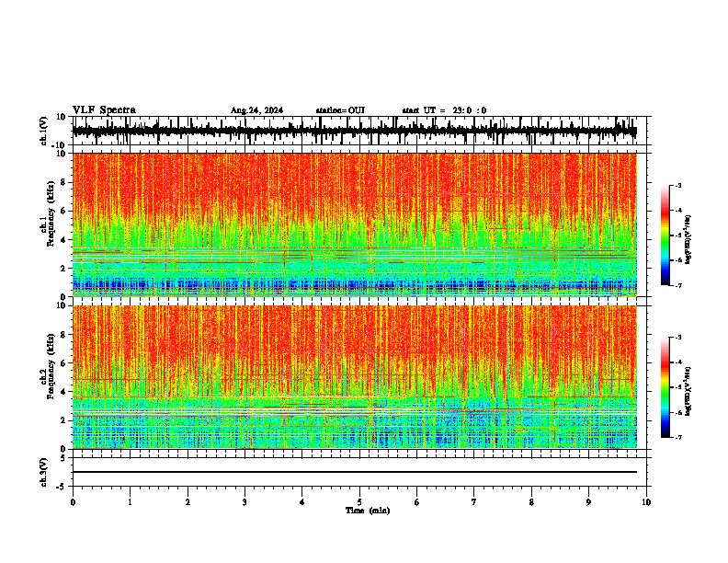
Task: Click the "-3" label on ch.1 color bar
Action: point(678,185)
